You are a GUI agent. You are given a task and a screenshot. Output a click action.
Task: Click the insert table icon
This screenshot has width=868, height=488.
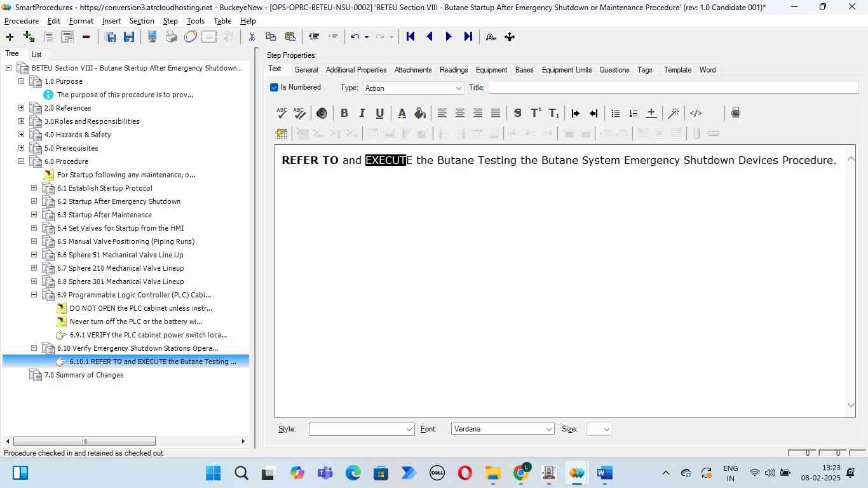click(x=281, y=133)
